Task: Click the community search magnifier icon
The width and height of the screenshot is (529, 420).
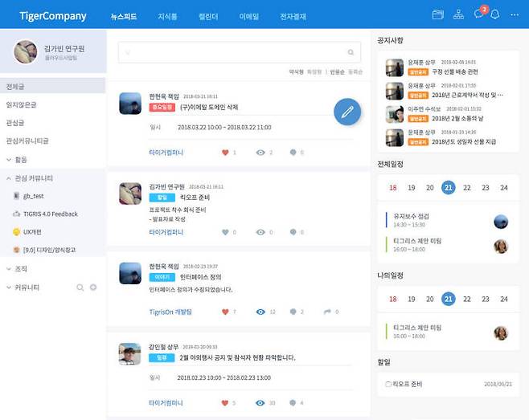Action: tap(80, 287)
